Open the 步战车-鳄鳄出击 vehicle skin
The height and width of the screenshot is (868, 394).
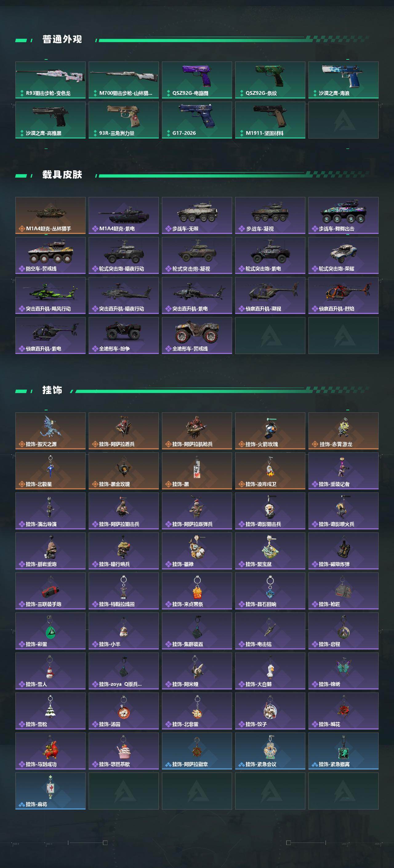(343, 215)
